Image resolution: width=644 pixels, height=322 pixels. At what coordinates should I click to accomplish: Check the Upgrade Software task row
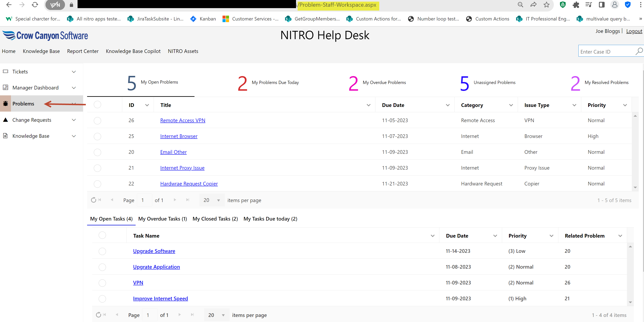102,251
